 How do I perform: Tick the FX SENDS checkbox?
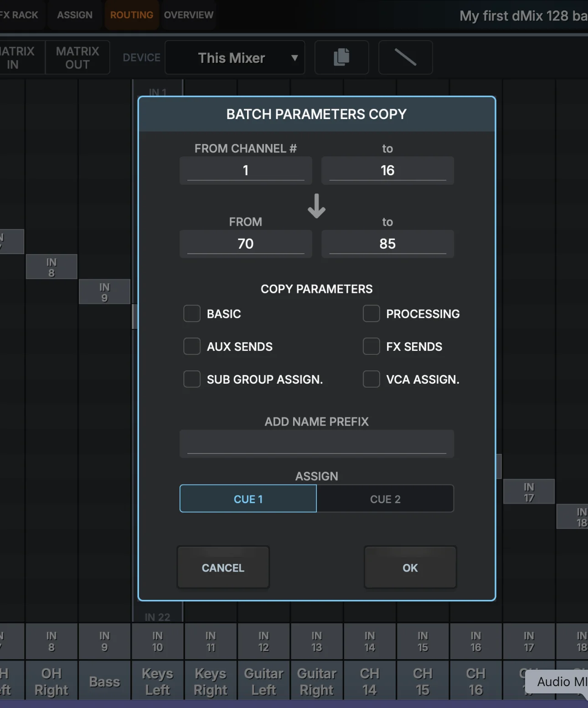(x=371, y=346)
